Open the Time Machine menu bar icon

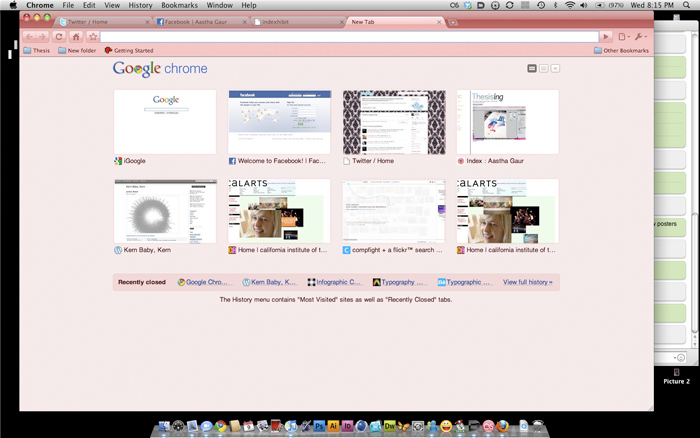[x=541, y=5]
